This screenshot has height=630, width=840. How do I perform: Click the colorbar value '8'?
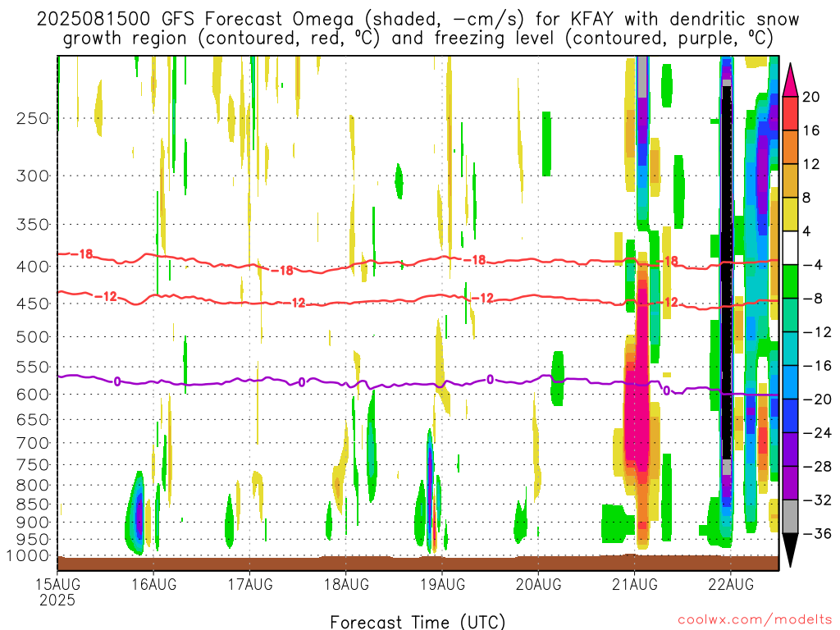pyautogui.click(x=807, y=199)
